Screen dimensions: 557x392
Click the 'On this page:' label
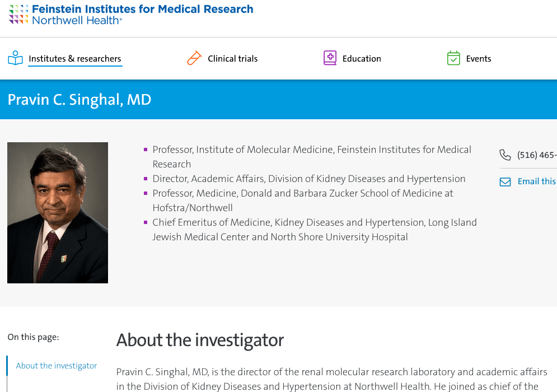click(x=33, y=337)
